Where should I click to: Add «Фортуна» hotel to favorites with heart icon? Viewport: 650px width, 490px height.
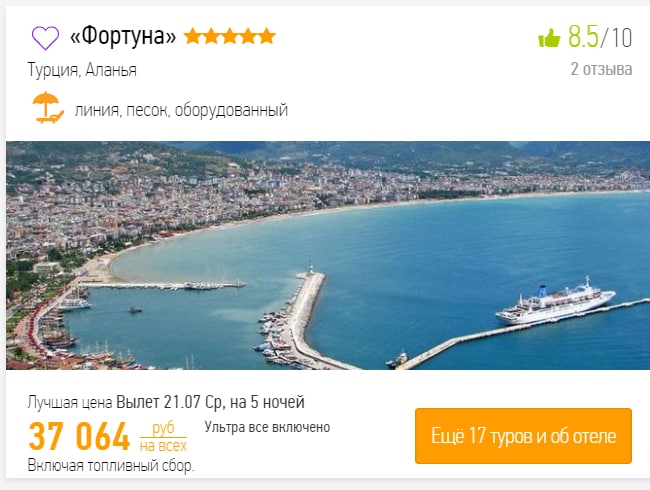[x=46, y=38]
